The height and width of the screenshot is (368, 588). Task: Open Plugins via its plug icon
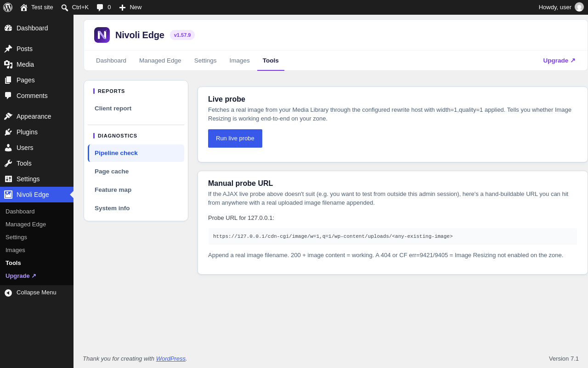pos(8,132)
